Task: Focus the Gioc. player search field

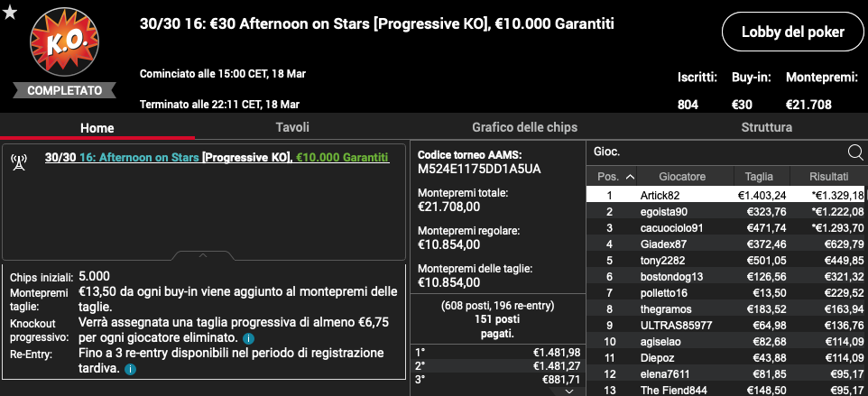Action: pos(717,152)
